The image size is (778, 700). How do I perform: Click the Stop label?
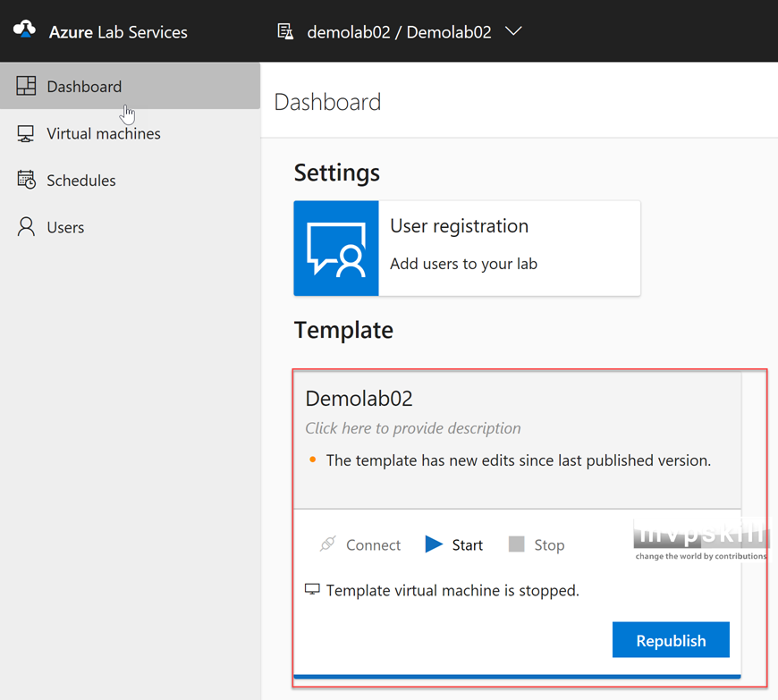(549, 545)
